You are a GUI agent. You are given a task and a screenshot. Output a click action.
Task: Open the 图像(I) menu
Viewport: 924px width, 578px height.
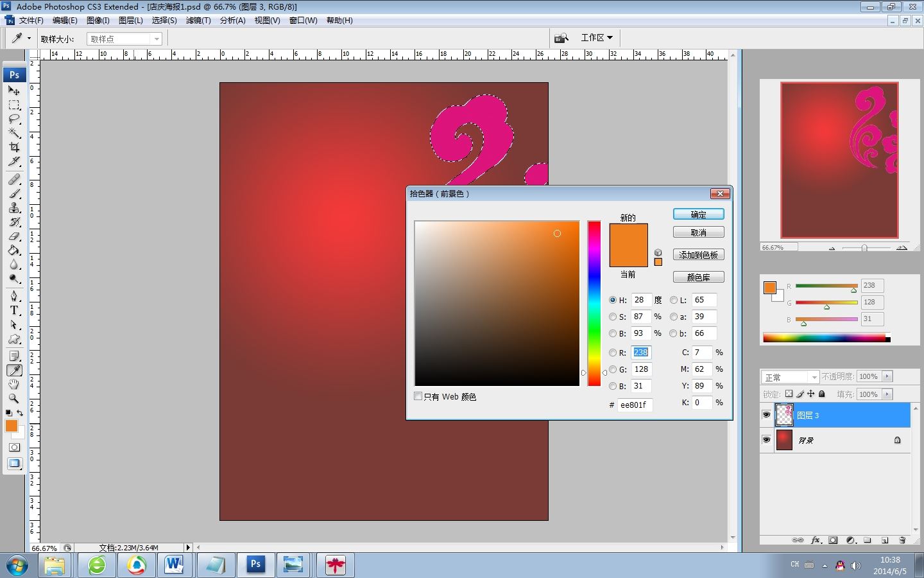[98, 21]
